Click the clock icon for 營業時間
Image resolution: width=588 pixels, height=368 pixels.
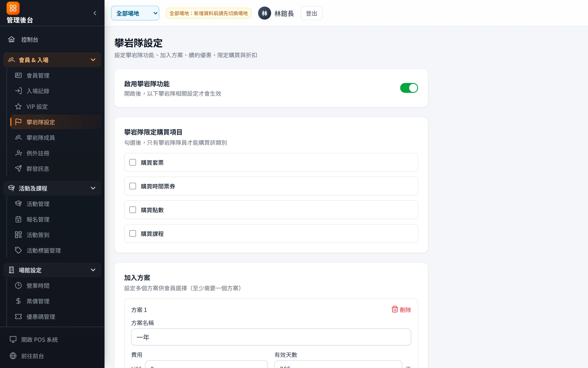(18, 285)
